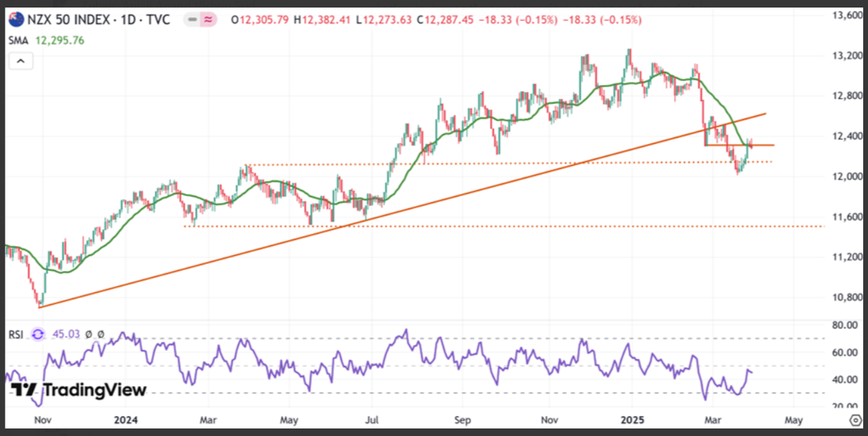868x436 pixels.
Task: Click the RSI indicator legend label
Action: point(16,334)
